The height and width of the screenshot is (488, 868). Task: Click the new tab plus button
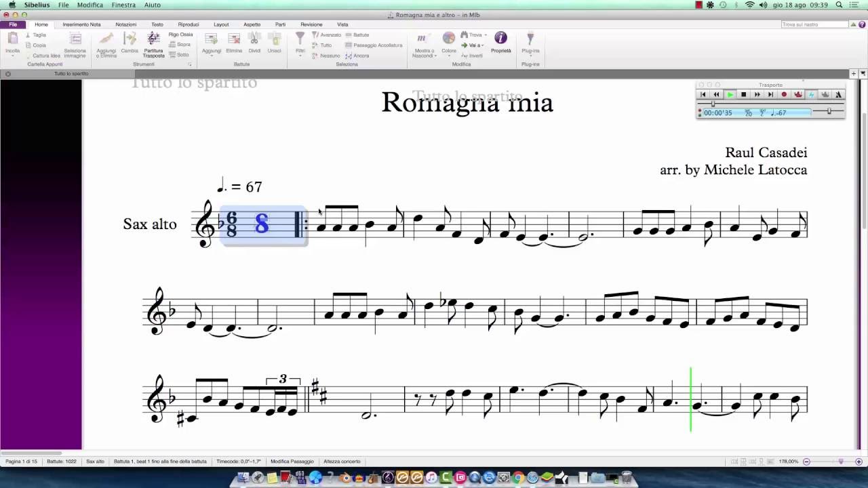click(x=854, y=73)
